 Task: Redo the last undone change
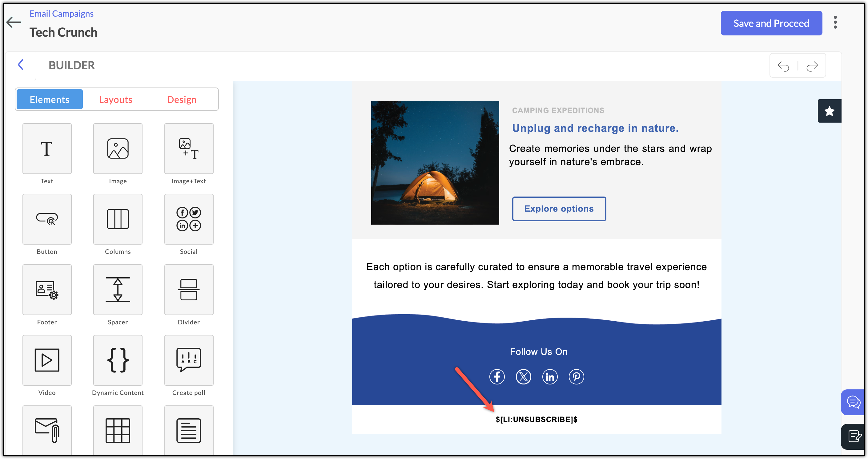pyautogui.click(x=812, y=66)
